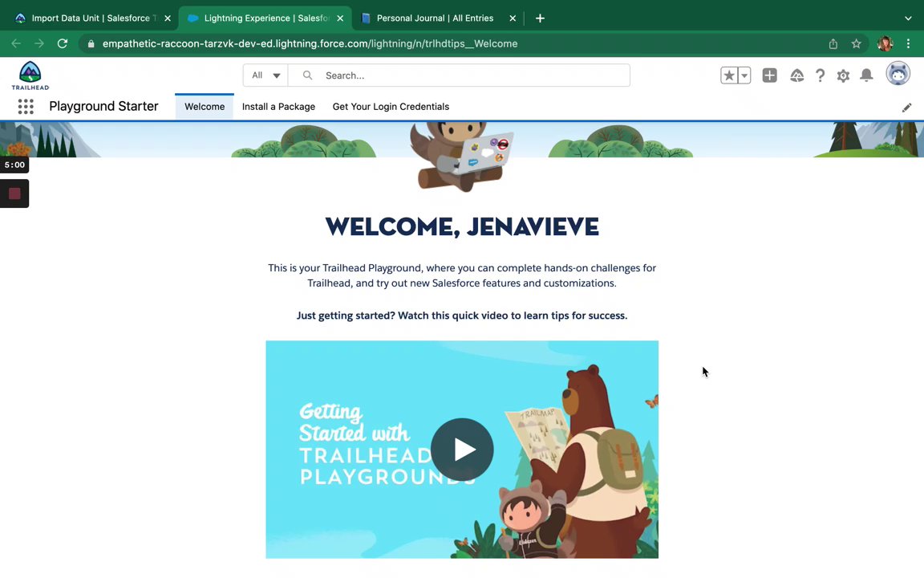This screenshot has width=924, height=578.
Task: Go back in browser history
Action: (x=16, y=43)
